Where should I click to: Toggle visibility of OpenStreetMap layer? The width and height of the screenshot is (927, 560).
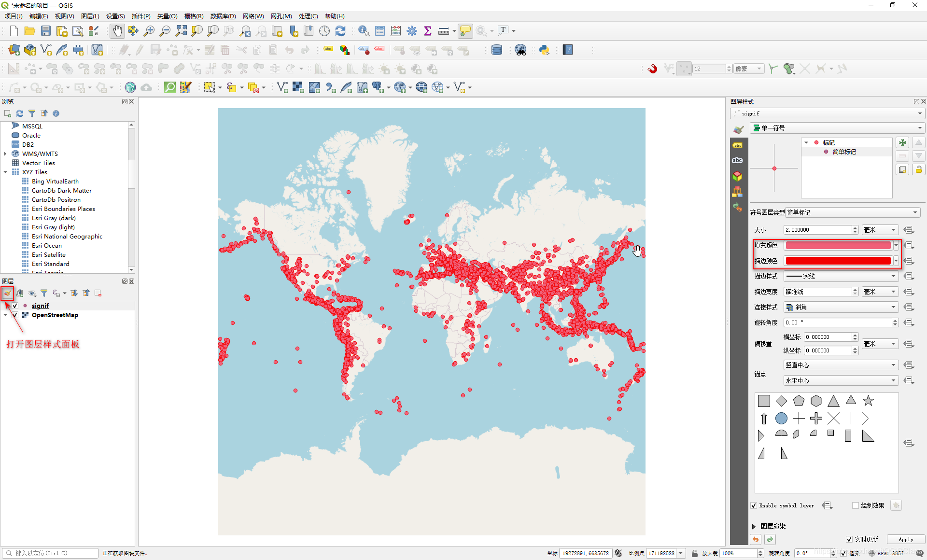click(x=15, y=315)
